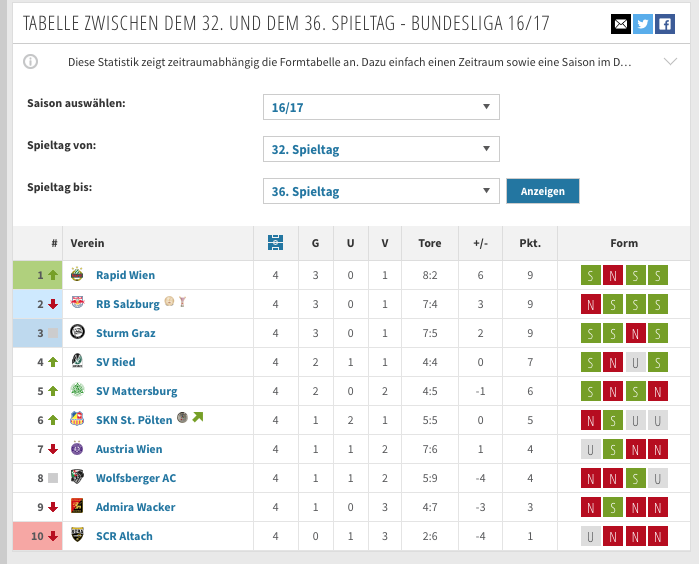Open the Spieltag von dropdown
The image size is (699, 564).
click(x=381, y=149)
